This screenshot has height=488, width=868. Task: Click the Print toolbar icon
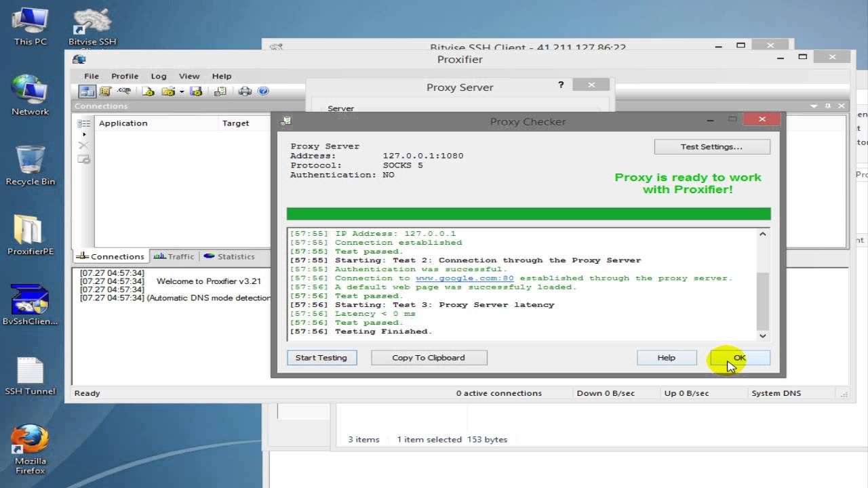[245, 91]
